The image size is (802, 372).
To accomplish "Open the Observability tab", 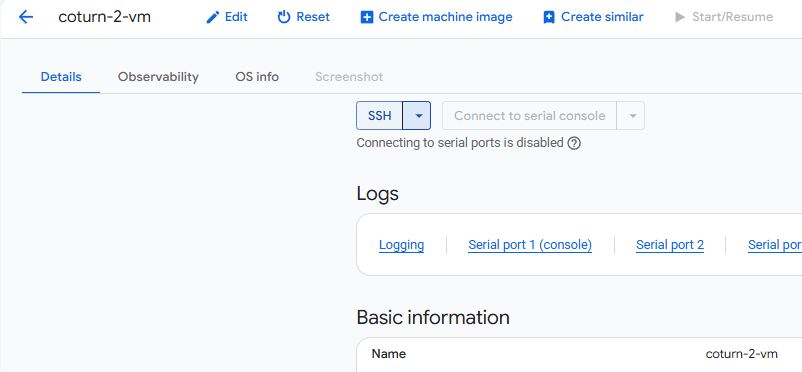I will point(158,77).
